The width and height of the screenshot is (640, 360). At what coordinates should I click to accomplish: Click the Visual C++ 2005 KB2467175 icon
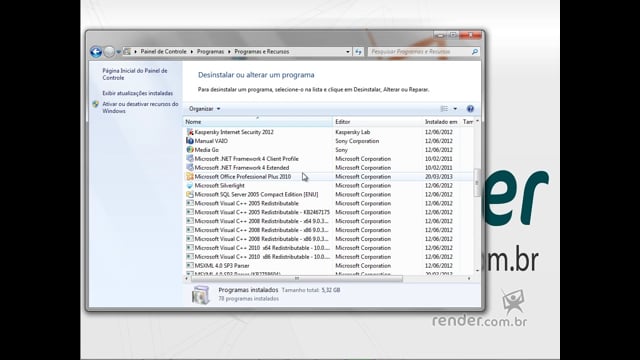tap(190, 212)
